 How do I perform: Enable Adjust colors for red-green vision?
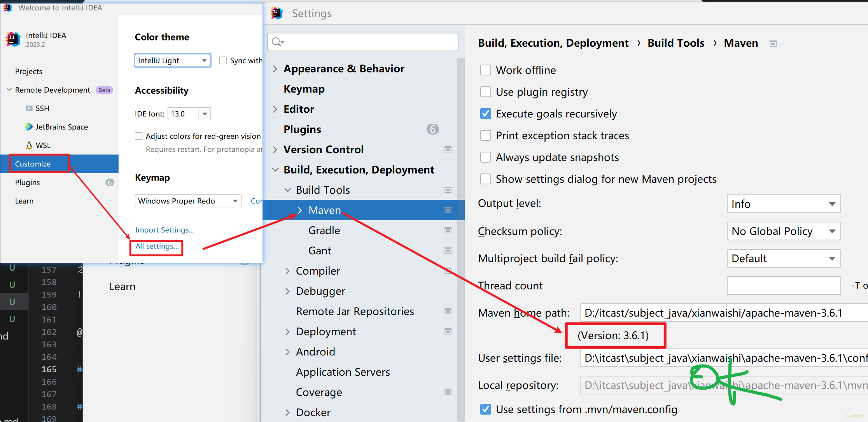click(x=138, y=136)
